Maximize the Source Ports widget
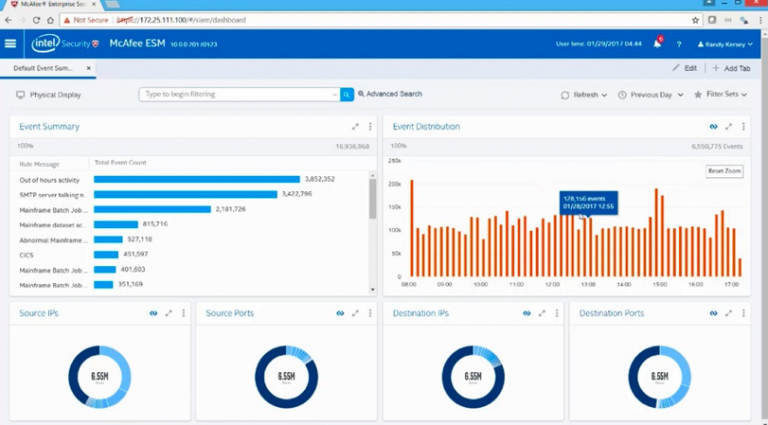 355,313
